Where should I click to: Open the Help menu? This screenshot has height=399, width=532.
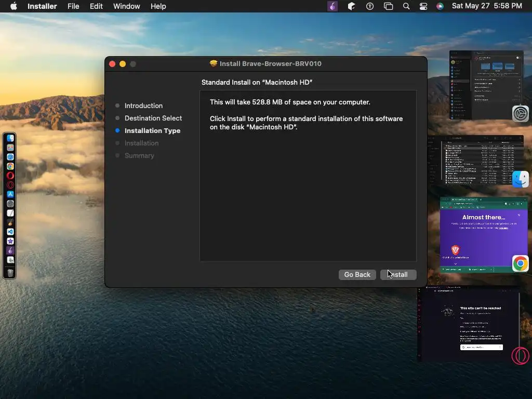click(158, 6)
